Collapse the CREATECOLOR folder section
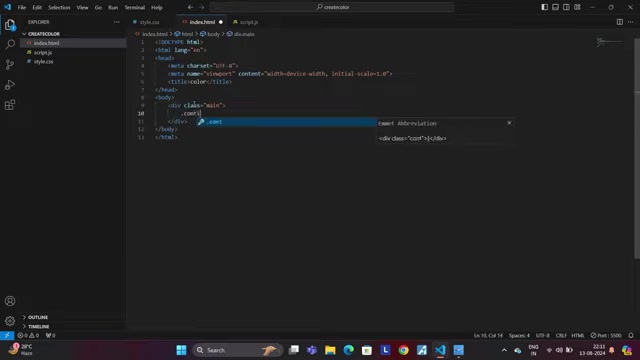This screenshot has width=640, height=360. [73, 34]
